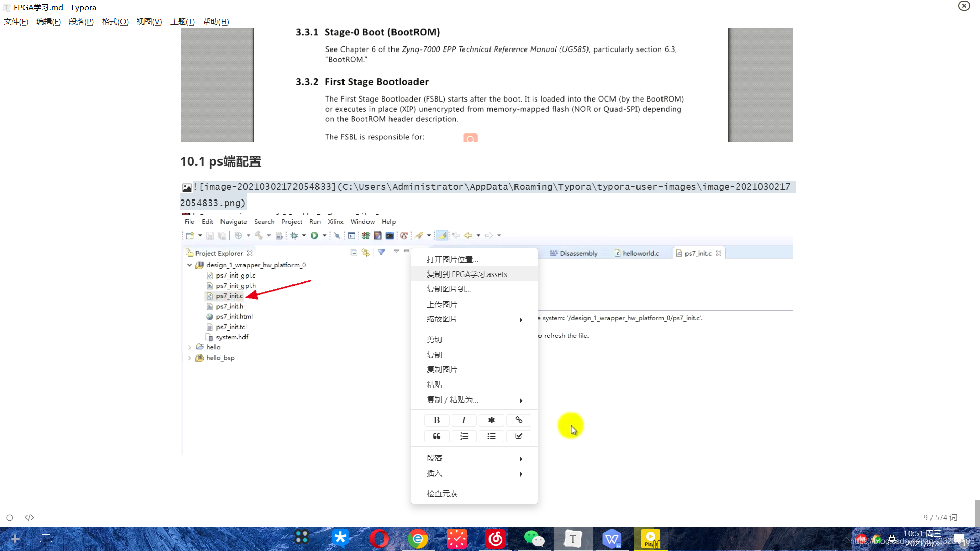
Task: Open the 帮助(H) menu
Action: [216, 22]
